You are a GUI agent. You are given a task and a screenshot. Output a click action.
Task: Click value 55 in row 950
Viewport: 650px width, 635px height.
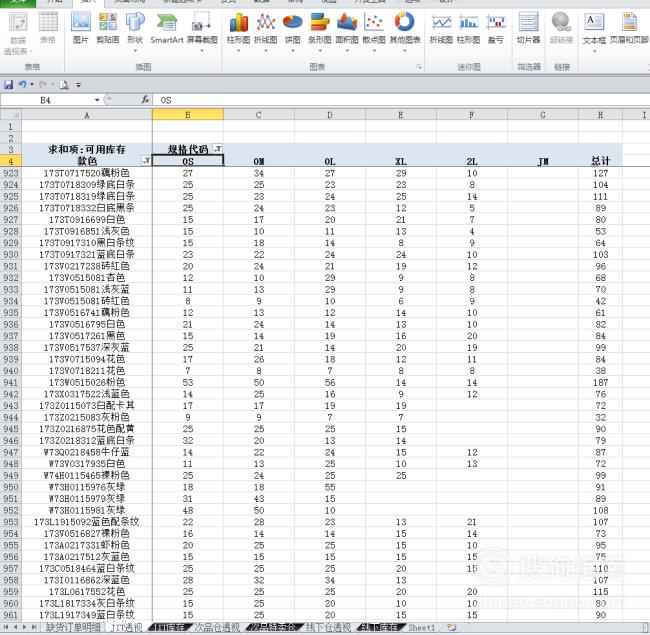pyautogui.click(x=330, y=487)
